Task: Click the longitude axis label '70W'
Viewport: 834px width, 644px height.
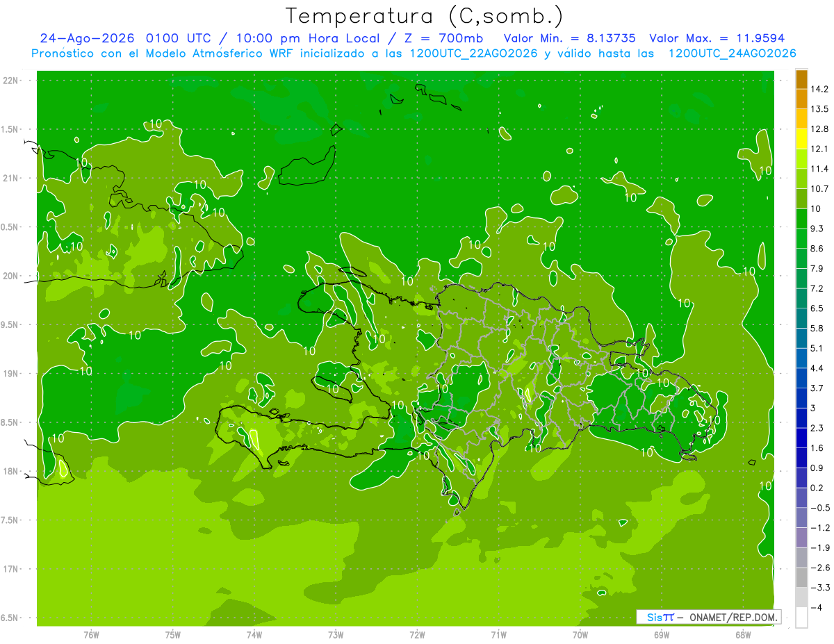Action: pos(580,634)
